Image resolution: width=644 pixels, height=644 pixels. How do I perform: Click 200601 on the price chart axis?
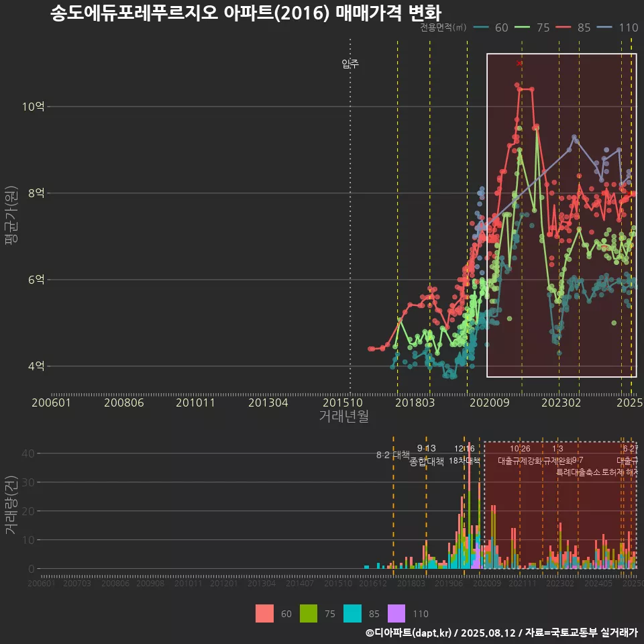[52, 402]
